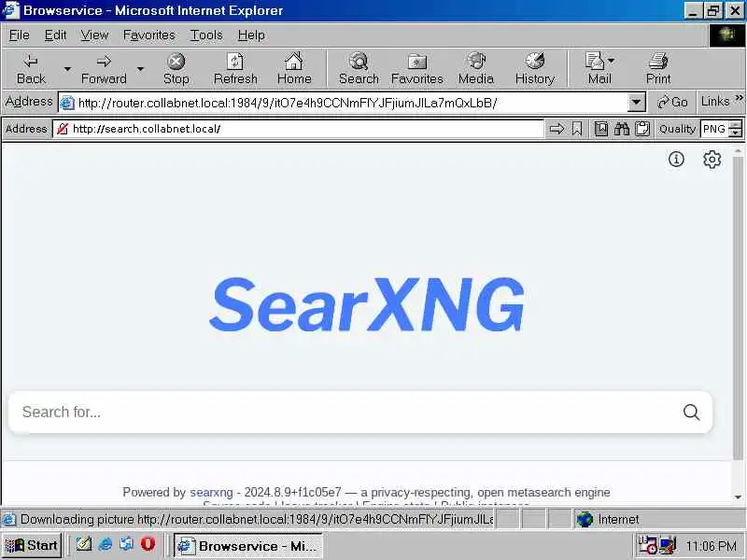Go to the Home page
This screenshot has width=747, height=560.
[294, 69]
